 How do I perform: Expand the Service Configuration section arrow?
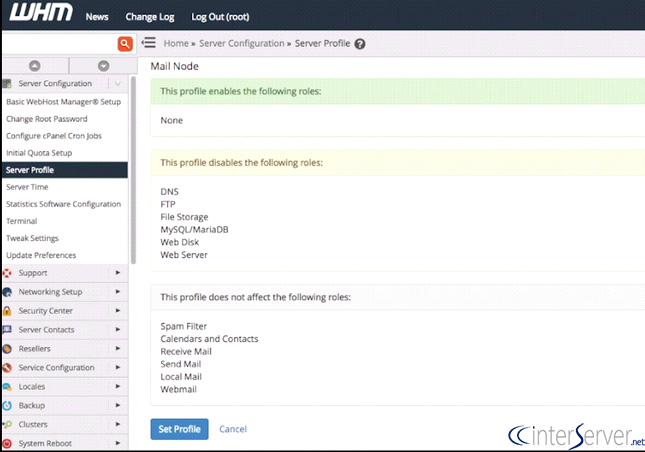click(x=118, y=367)
